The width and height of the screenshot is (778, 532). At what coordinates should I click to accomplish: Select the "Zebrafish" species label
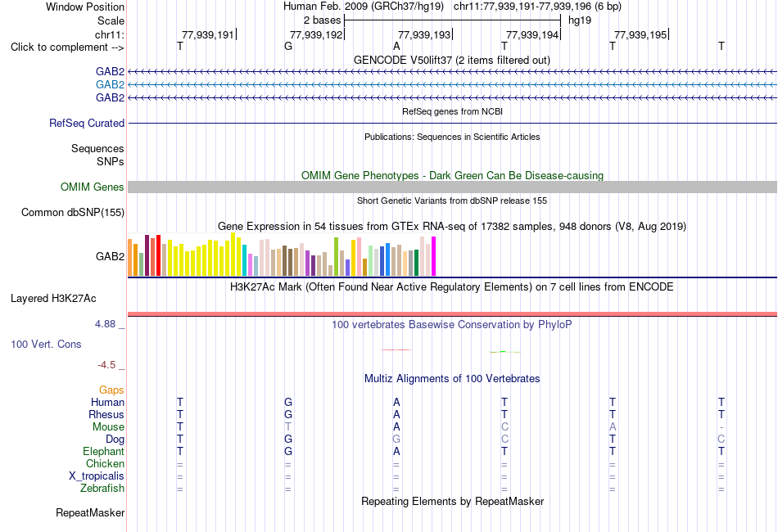click(102, 489)
